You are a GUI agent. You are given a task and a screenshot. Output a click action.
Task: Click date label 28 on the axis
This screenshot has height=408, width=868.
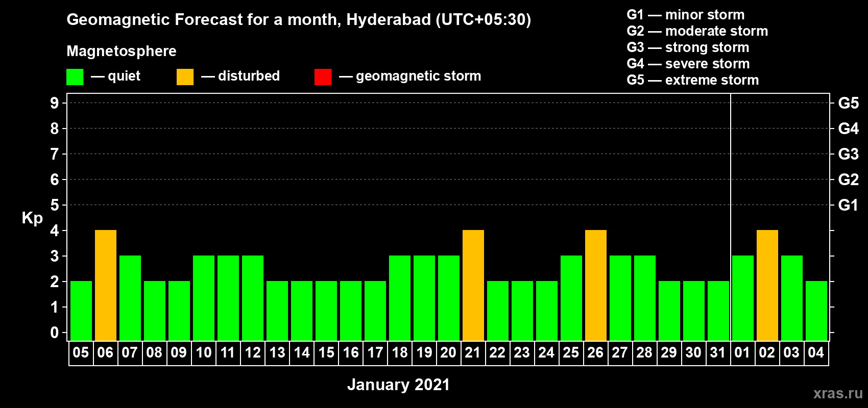click(644, 352)
